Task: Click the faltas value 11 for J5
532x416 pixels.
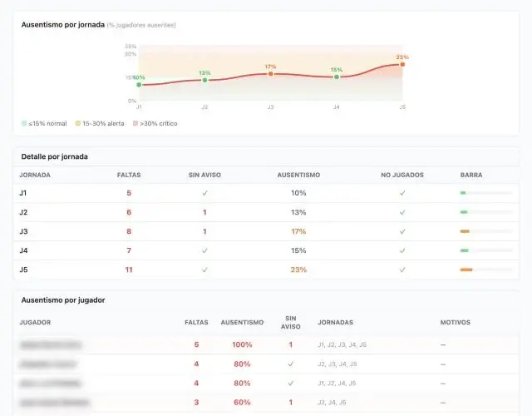Action: (x=129, y=270)
